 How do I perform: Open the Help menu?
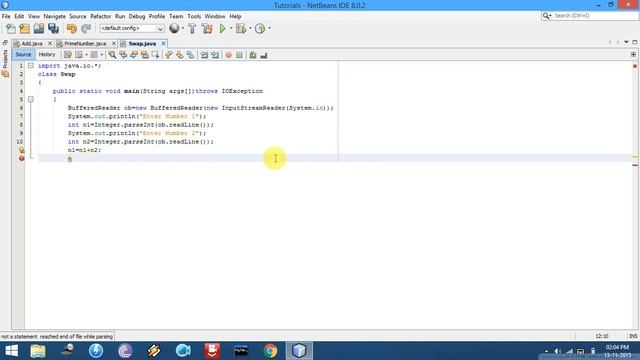click(235, 16)
